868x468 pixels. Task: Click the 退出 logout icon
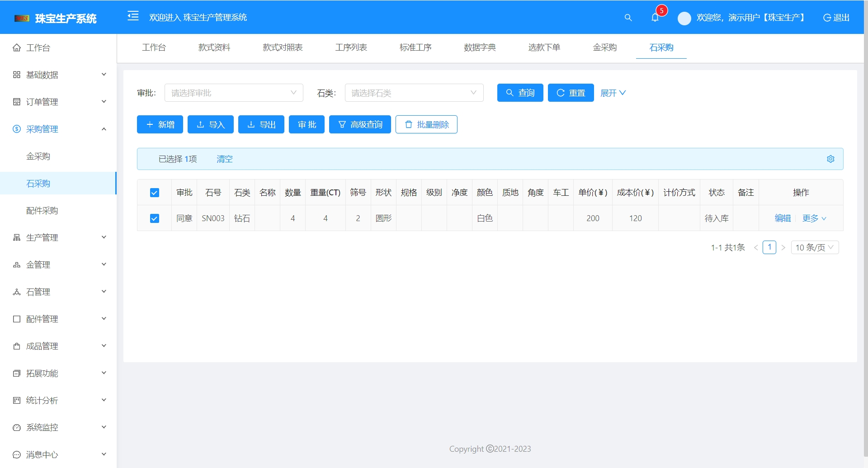point(827,18)
